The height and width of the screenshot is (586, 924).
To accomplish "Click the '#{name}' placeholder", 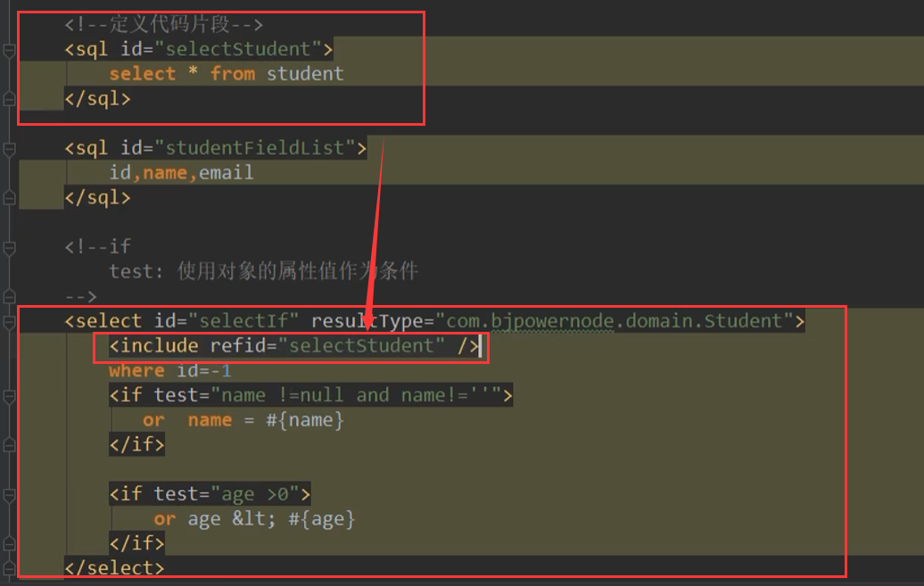I will click(x=305, y=420).
